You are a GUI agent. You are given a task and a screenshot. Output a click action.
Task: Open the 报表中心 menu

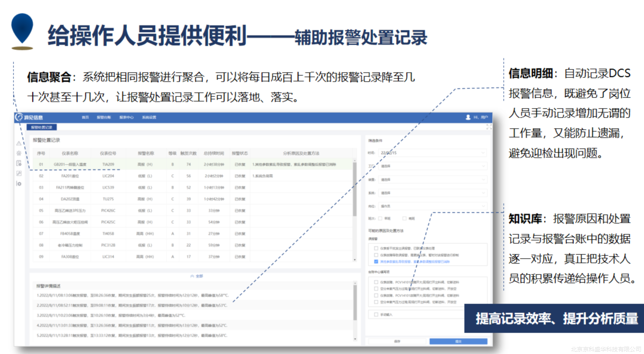coord(126,117)
